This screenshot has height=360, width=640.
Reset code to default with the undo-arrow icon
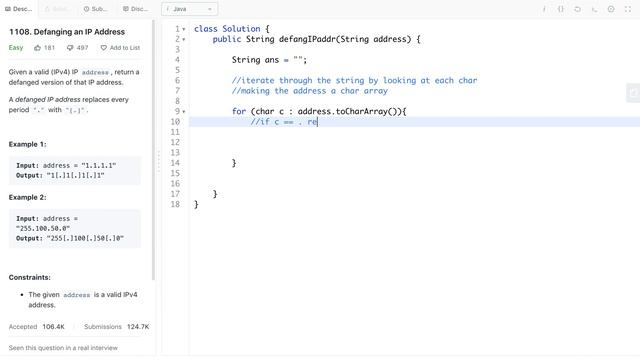click(x=578, y=9)
